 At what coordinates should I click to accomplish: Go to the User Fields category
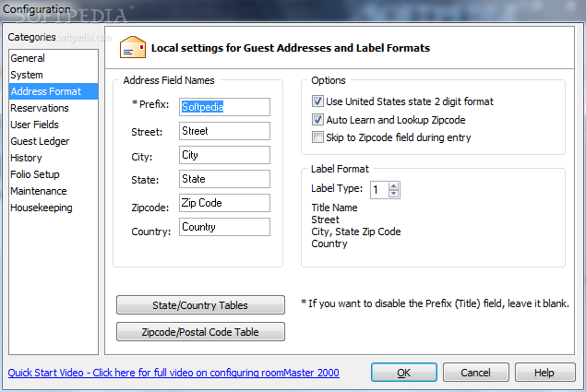coord(54,125)
